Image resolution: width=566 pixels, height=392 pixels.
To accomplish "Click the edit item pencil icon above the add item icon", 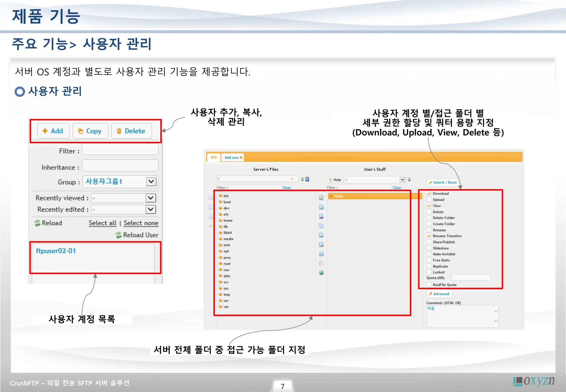I will tap(321, 198).
